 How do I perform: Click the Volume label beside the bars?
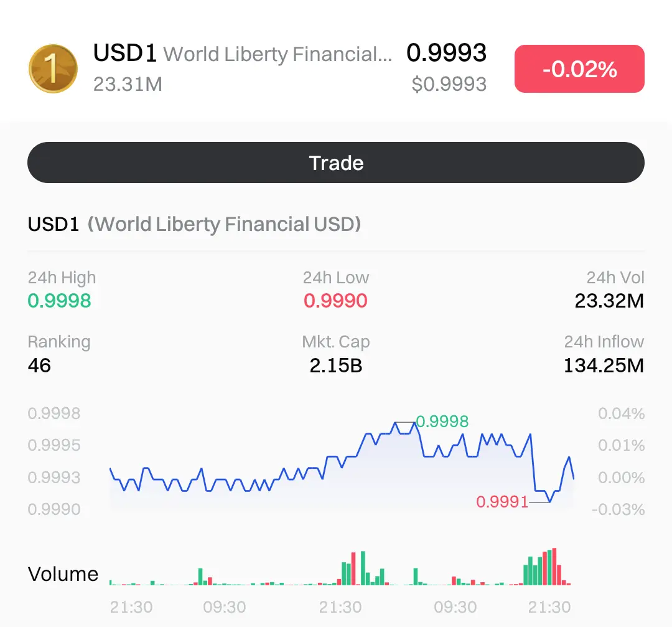tap(63, 573)
